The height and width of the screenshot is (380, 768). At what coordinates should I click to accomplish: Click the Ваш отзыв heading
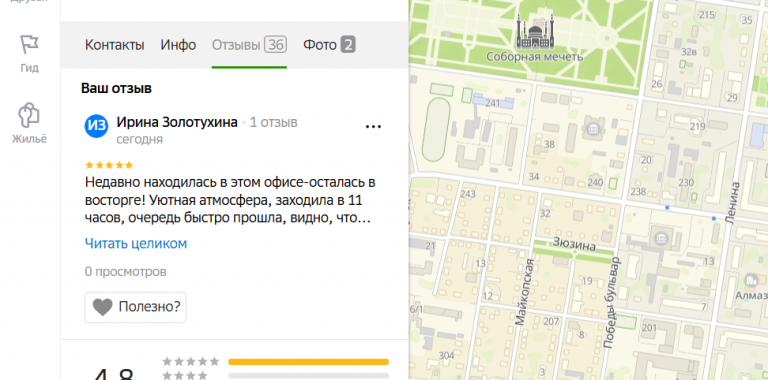point(117,88)
